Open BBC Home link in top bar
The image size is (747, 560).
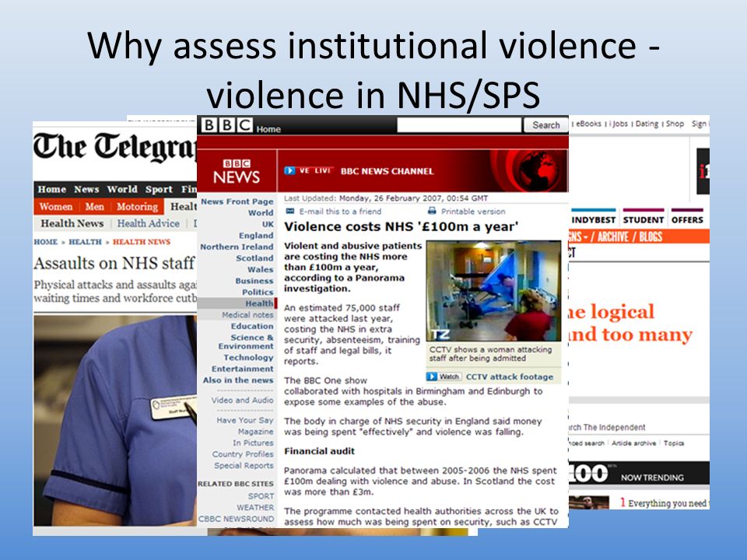point(268,129)
